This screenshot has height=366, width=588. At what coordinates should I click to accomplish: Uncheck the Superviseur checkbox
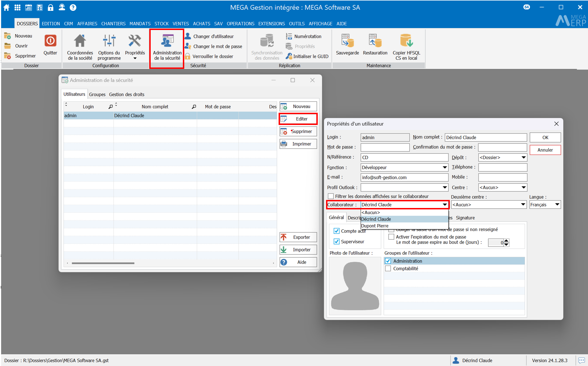[x=337, y=242]
